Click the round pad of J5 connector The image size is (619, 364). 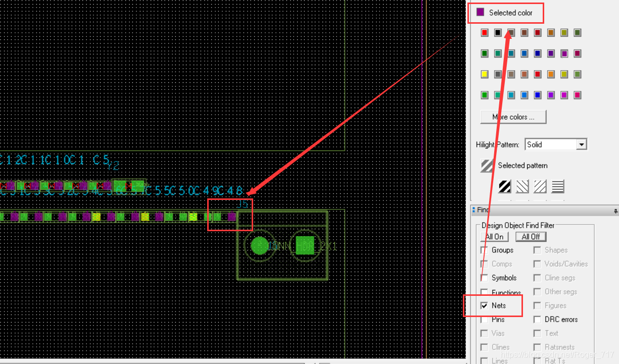click(x=260, y=245)
